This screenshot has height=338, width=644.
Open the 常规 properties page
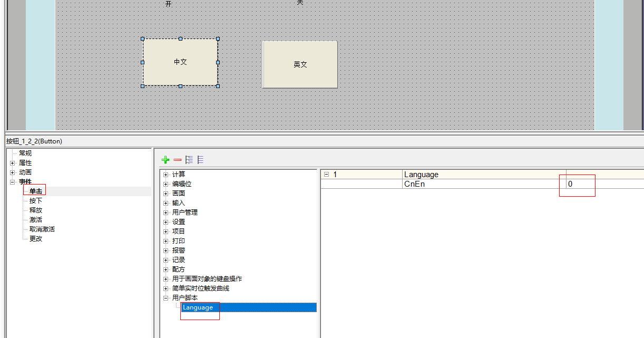coord(25,153)
